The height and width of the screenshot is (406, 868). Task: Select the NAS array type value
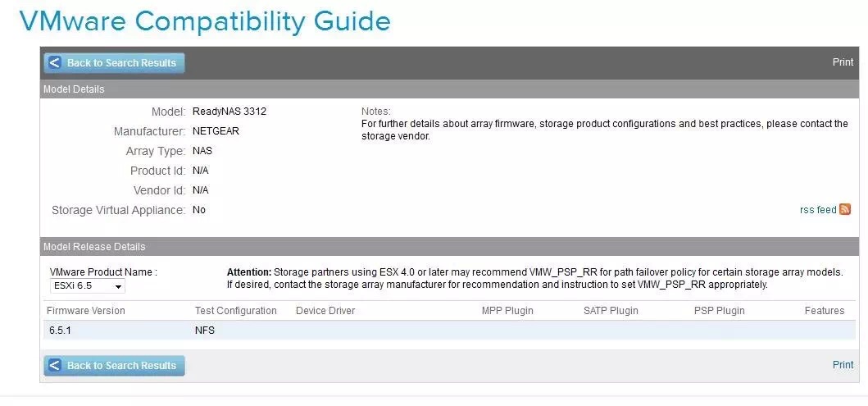click(202, 151)
